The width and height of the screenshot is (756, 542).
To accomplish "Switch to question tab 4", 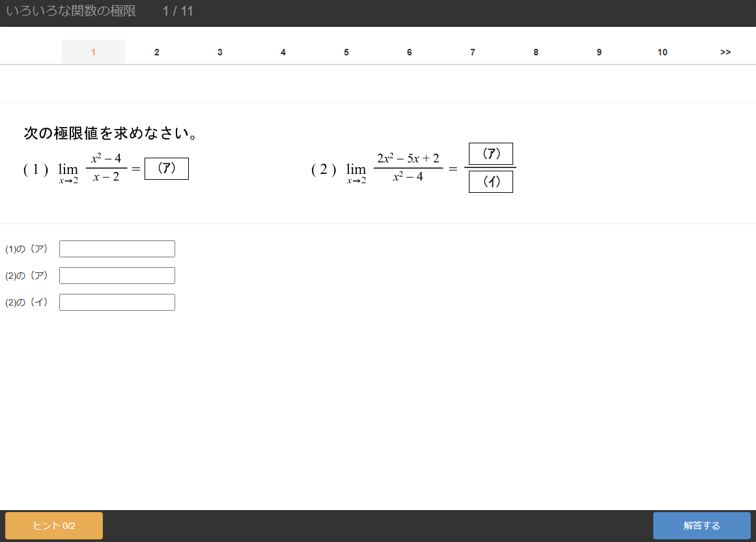I will click(x=283, y=52).
